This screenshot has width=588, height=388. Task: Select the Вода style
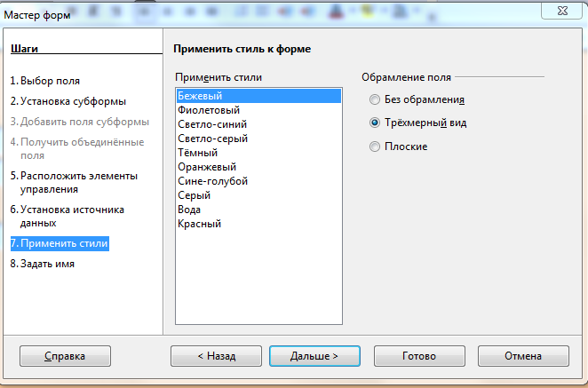pyautogui.click(x=258, y=210)
